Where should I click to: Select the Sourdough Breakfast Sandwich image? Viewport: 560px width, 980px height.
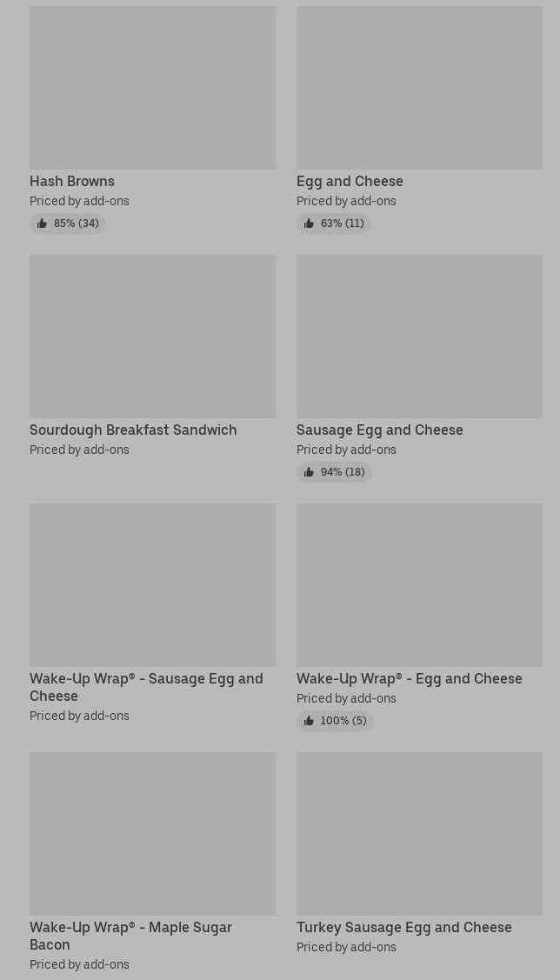(152, 337)
